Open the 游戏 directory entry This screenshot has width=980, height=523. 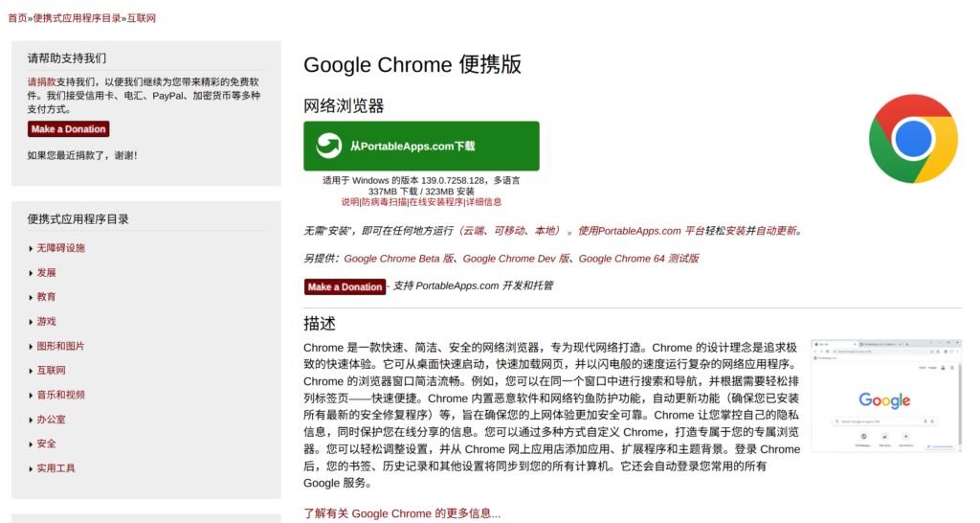46,321
